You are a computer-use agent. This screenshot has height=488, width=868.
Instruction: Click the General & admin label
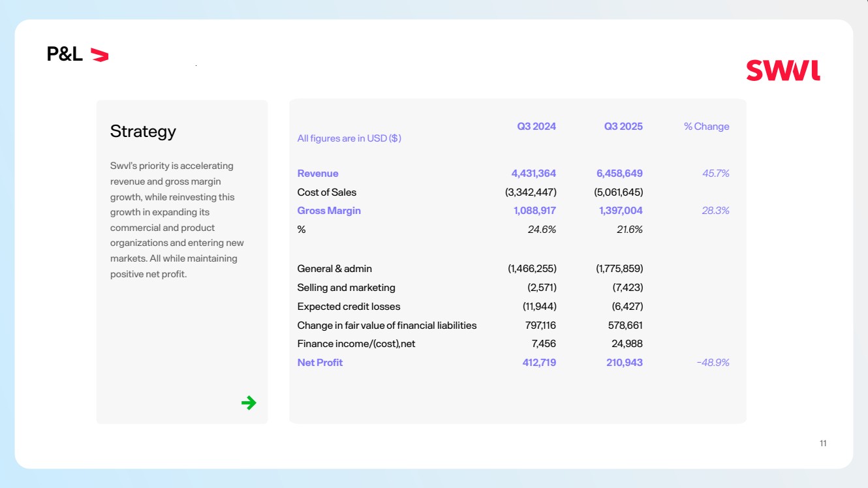(334, 269)
